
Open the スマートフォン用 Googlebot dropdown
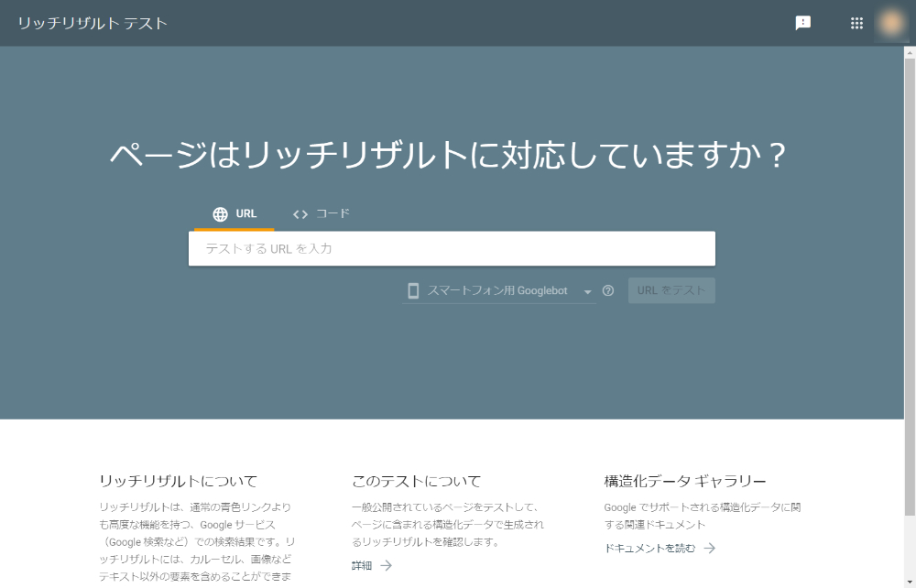point(499,290)
